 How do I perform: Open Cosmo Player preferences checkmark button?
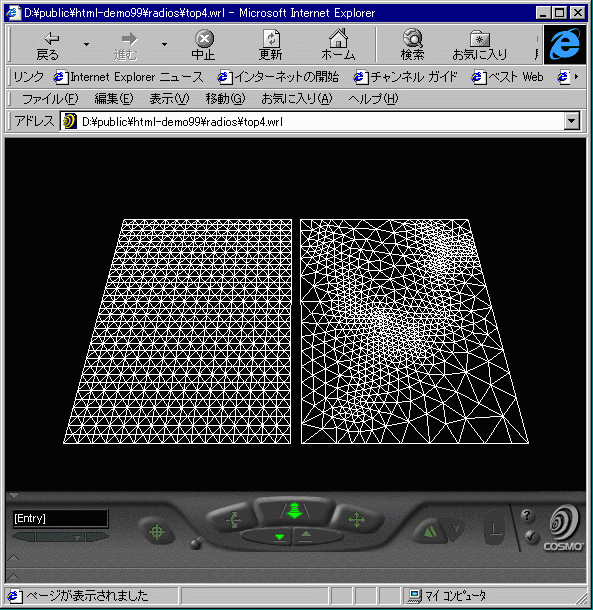(531, 537)
